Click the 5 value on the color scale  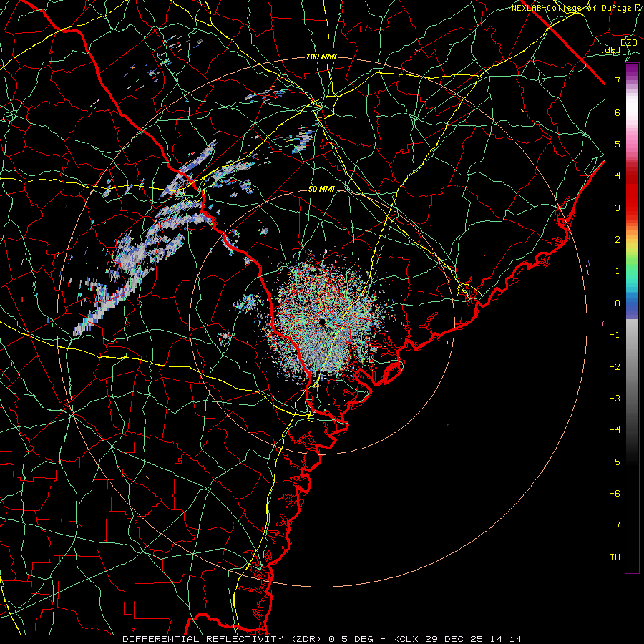[x=618, y=144]
